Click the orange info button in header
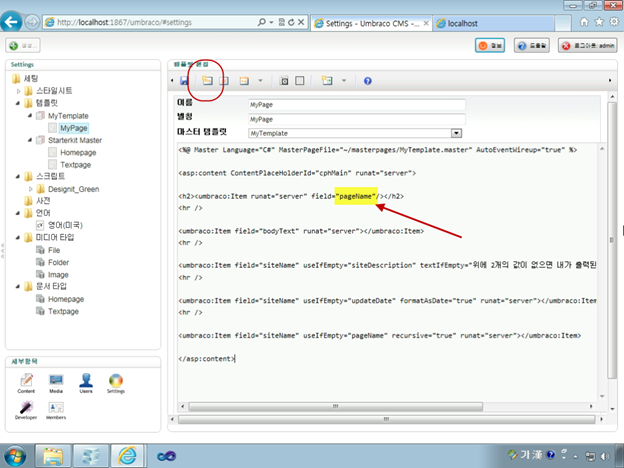Viewport: 624px width, 468px height. 490,45
